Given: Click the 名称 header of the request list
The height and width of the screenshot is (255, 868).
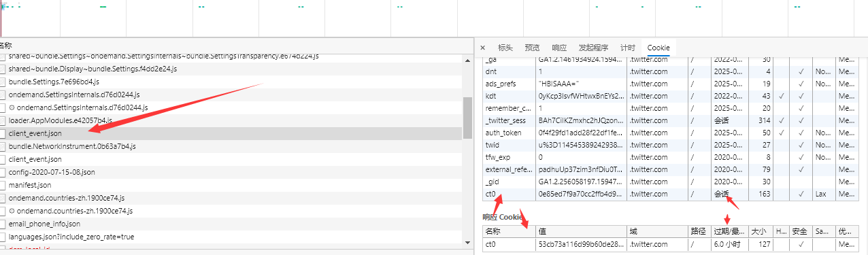Looking at the screenshot, I should point(6,46).
